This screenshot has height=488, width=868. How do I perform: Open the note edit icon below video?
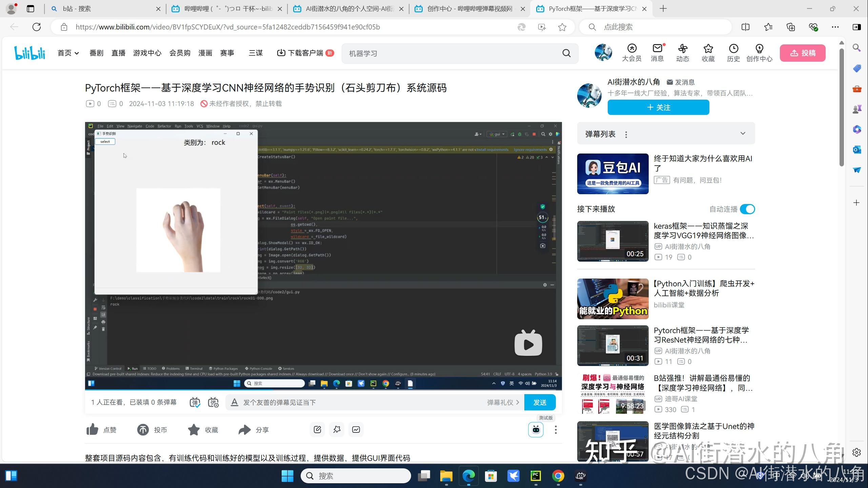coord(318,430)
